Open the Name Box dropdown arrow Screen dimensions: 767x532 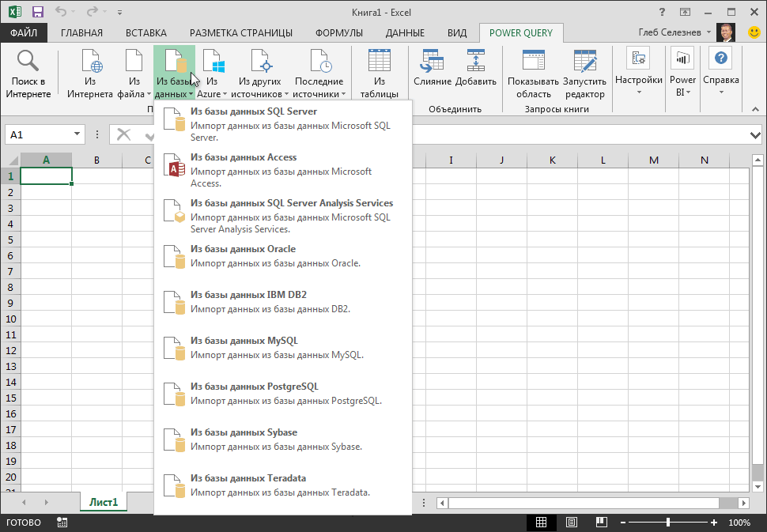point(77,134)
